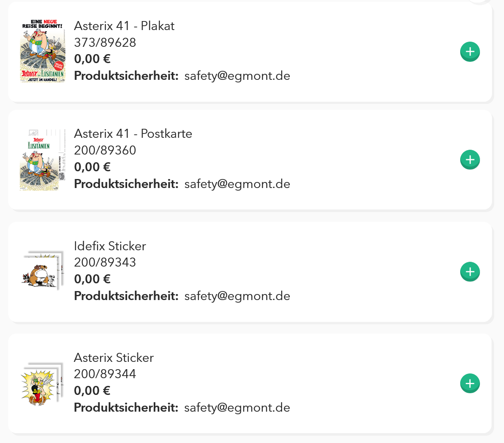Click safety email in the Plakat card
The width and height of the screenshot is (504, 443).
(x=237, y=76)
